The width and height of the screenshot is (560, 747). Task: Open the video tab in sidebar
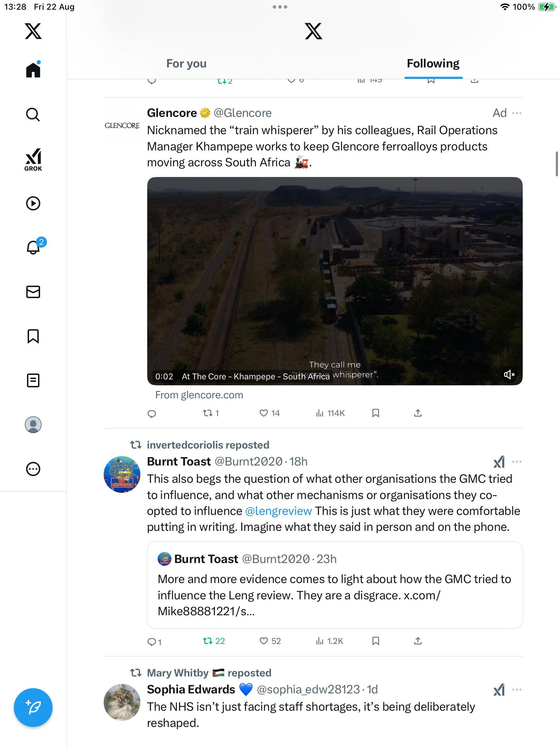[33, 203]
